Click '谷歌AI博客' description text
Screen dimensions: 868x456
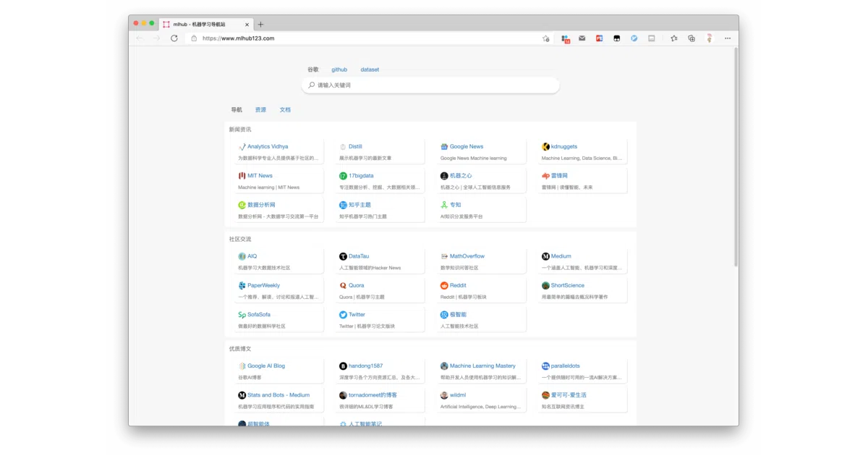pos(250,378)
